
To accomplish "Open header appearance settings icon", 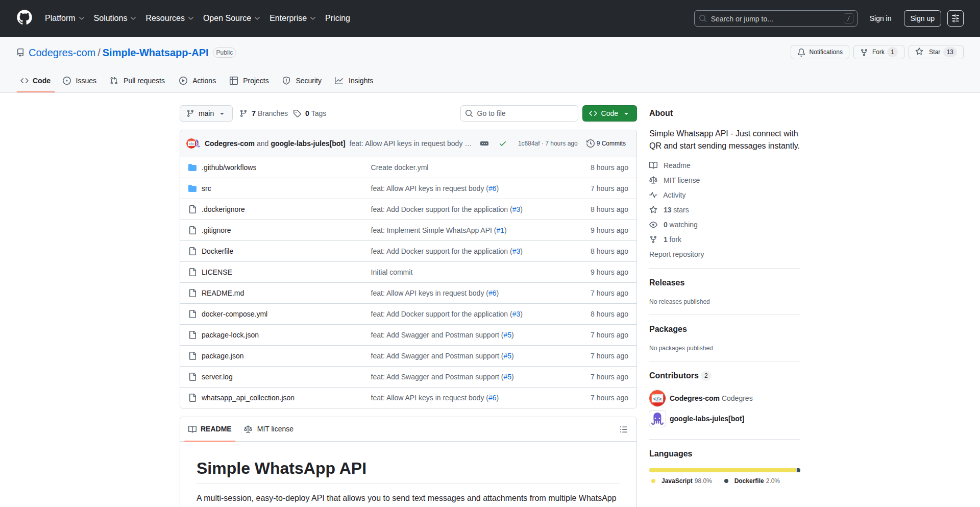I will click(x=955, y=18).
